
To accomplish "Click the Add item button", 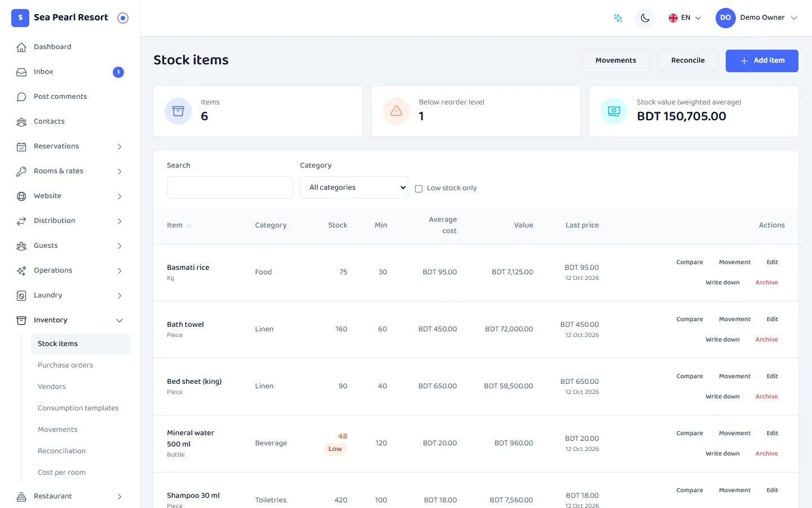I will coord(762,60).
